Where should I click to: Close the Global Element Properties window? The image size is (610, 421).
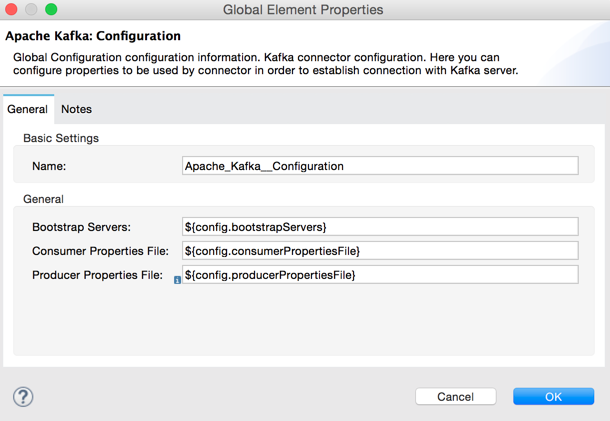pyautogui.click(x=12, y=10)
